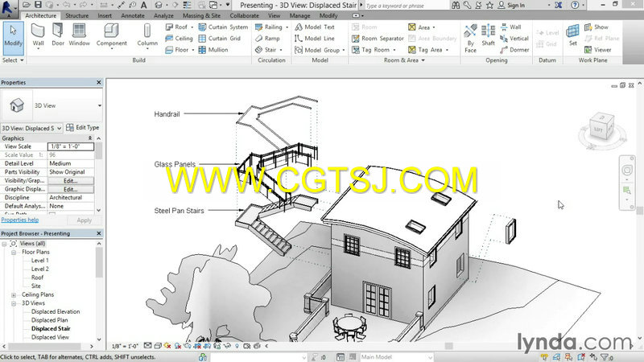Click the view scale 1/8" = 1'-0" button

pyautogui.click(x=125, y=346)
